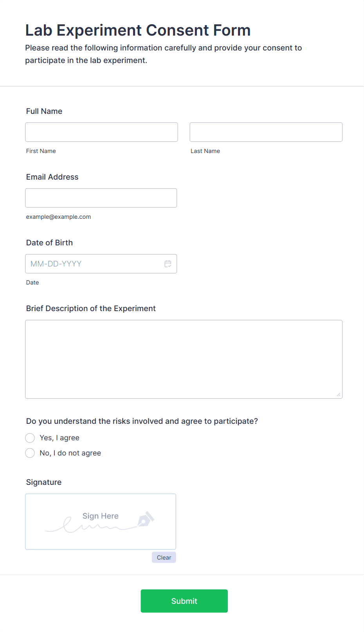Click the "Date of Birth" label
The height and width of the screenshot is (632, 364).
click(49, 243)
